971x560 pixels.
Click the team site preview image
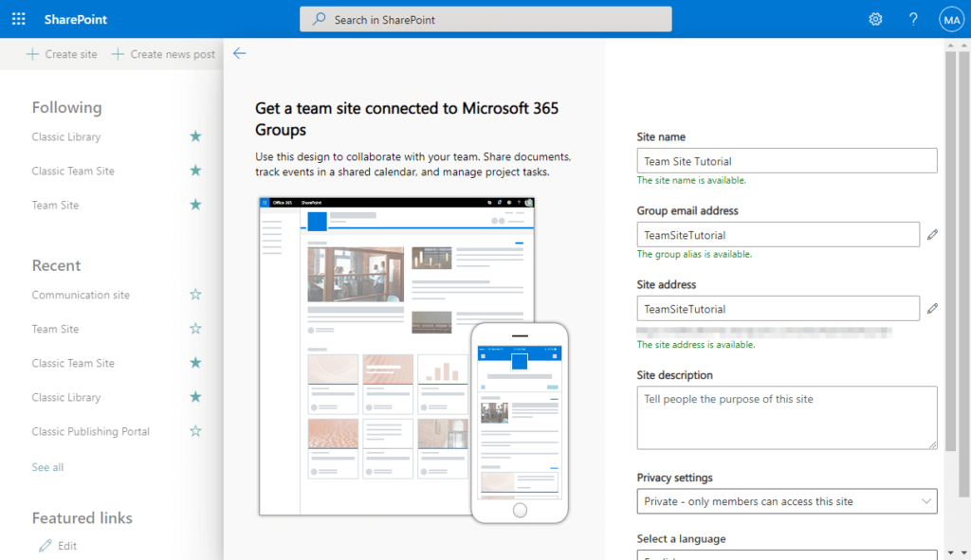pyautogui.click(x=413, y=360)
